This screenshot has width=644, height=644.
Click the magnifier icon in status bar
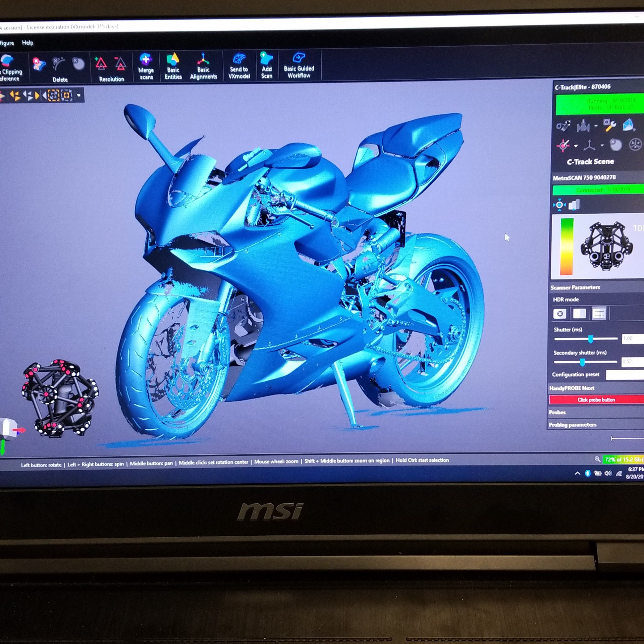click(597, 459)
